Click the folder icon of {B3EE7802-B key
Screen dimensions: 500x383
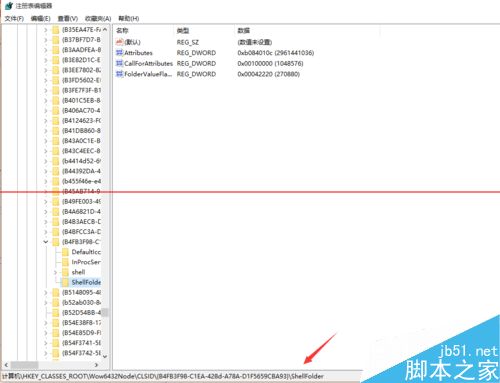[56, 70]
